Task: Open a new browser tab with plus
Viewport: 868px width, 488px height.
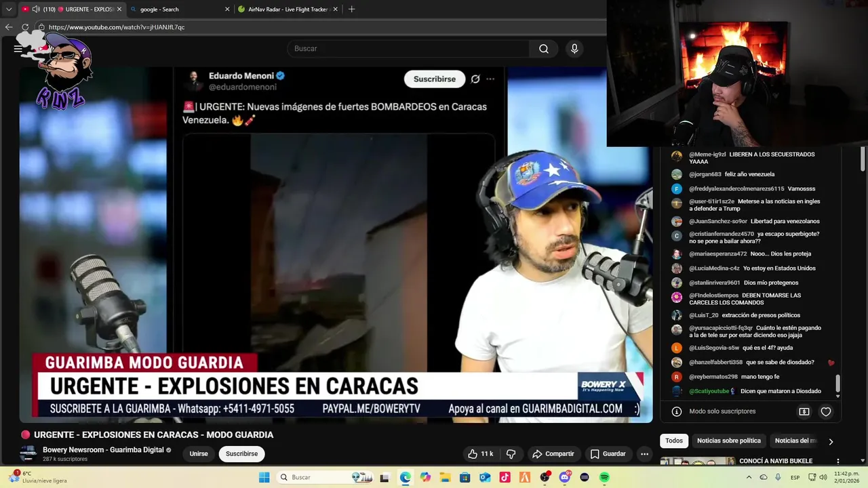Action: pos(351,9)
